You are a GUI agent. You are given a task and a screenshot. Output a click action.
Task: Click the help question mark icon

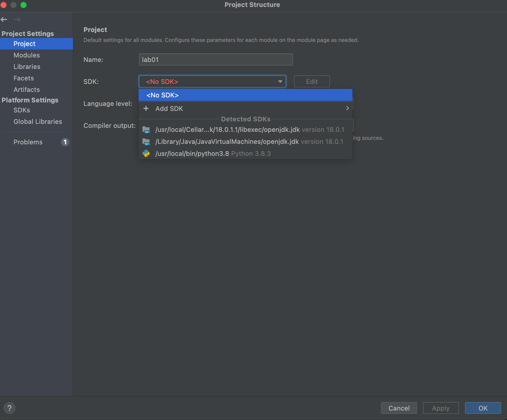point(9,408)
